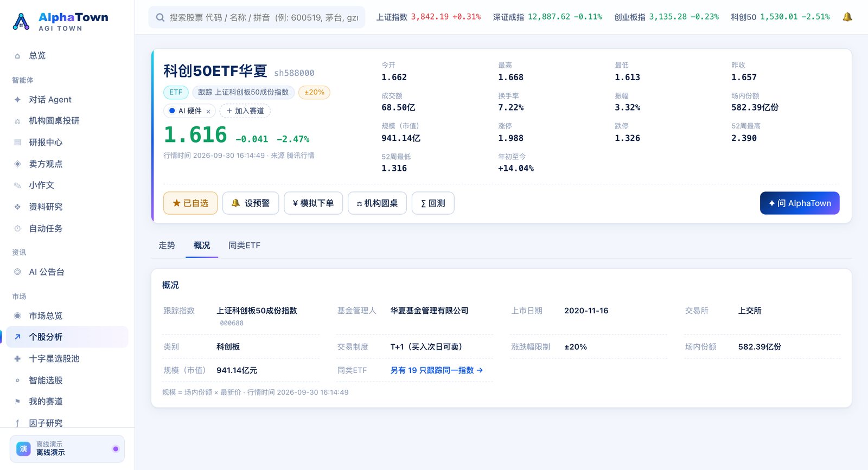Click the 深证成指 ticker value
The width and height of the screenshot is (868, 470).
[547, 17]
